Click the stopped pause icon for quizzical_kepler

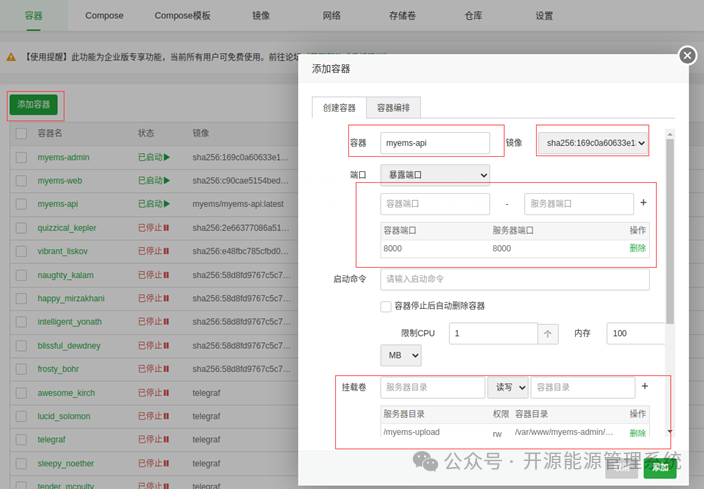pos(167,228)
